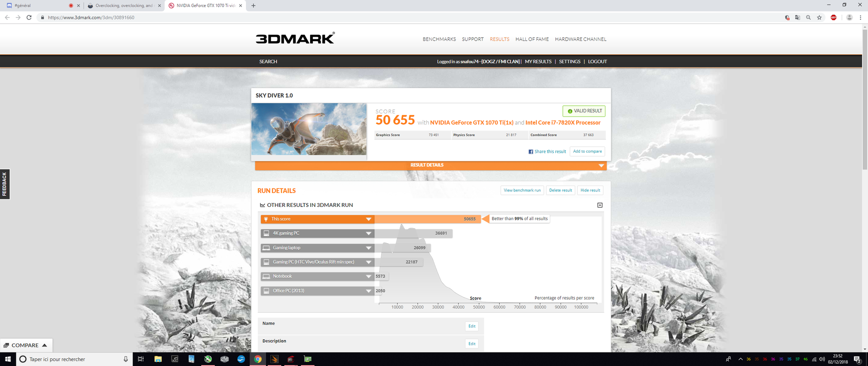Open the Chrome profile avatar
868x366 pixels.
tap(849, 18)
